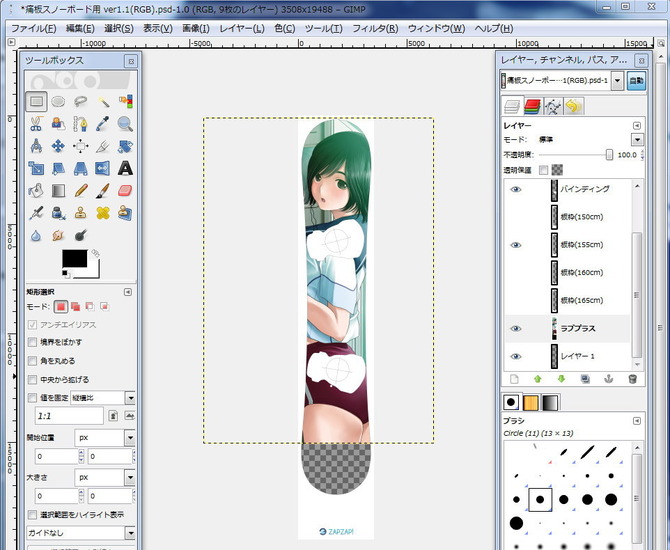Select the Clone stamp tool
670x550 pixels.
(x=81, y=213)
